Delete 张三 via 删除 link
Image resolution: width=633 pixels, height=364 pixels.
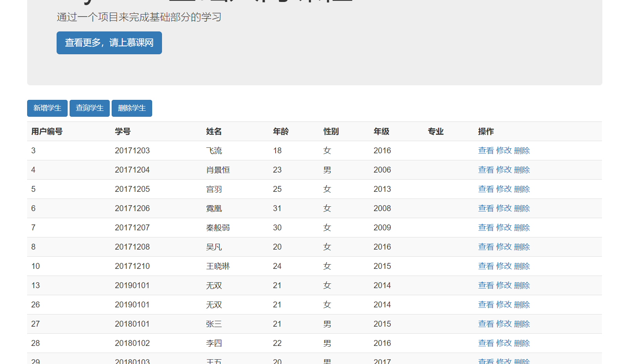tap(522, 324)
